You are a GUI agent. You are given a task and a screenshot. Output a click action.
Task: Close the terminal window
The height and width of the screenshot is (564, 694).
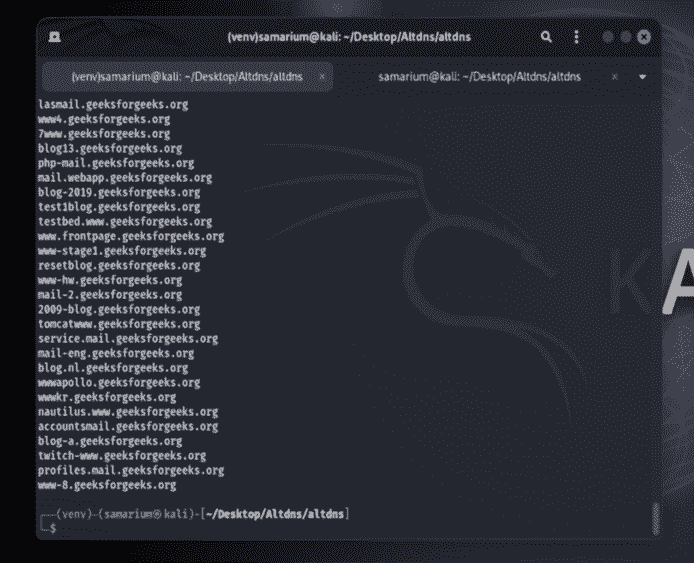pos(644,37)
